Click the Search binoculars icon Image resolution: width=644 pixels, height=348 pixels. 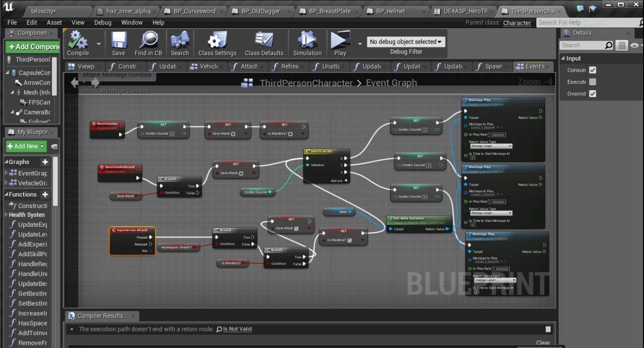[180, 40]
